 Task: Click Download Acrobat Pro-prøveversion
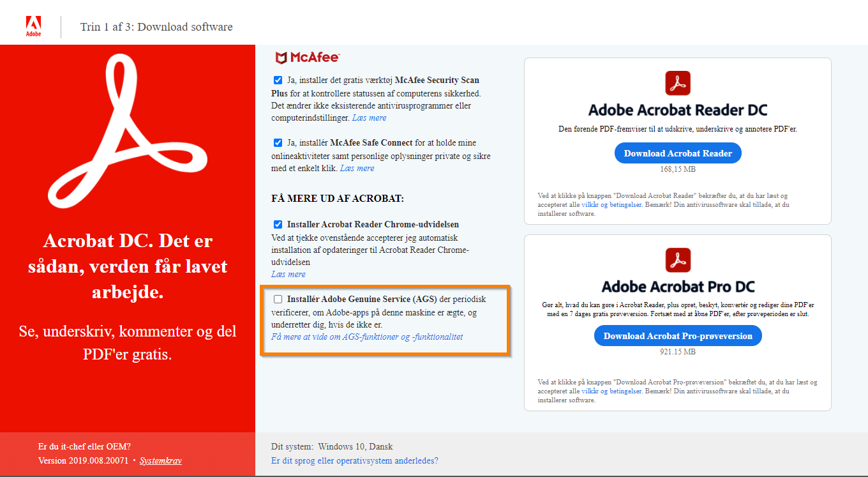click(677, 335)
